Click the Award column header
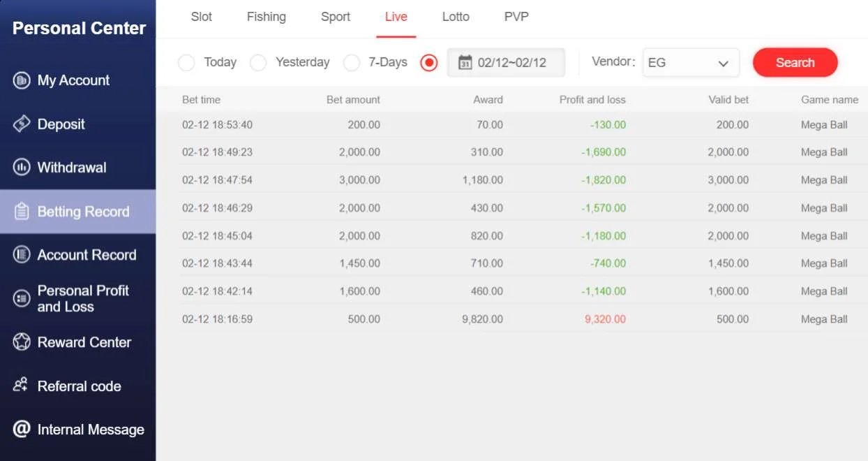Image resolution: width=868 pixels, height=461 pixels. (488, 100)
